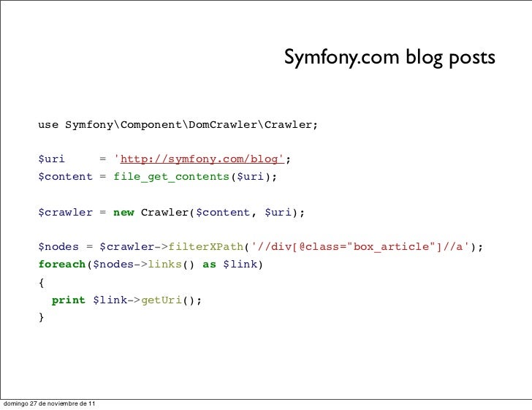Click the '$crawler' variable at the start of the 'new Crawler' line
532x410 pixels.
[65, 213]
